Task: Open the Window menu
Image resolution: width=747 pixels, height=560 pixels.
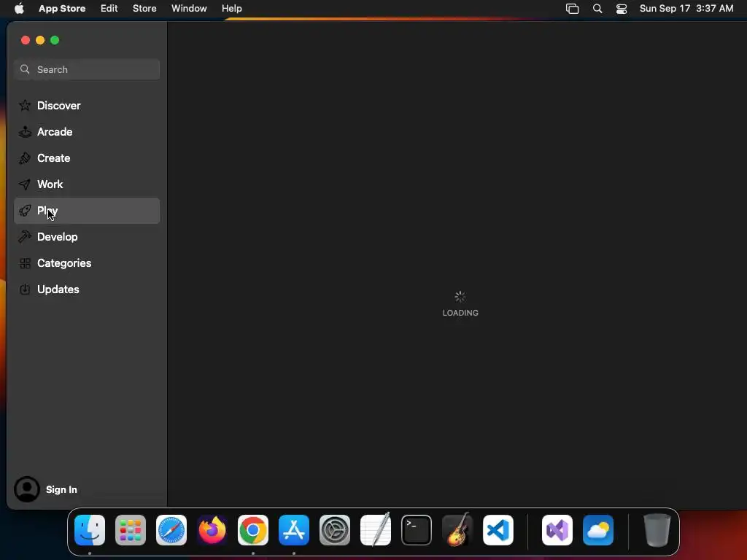Action: [189, 9]
